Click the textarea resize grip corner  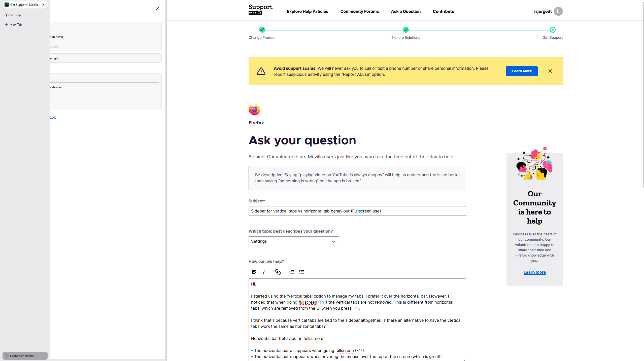coord(464,360)
